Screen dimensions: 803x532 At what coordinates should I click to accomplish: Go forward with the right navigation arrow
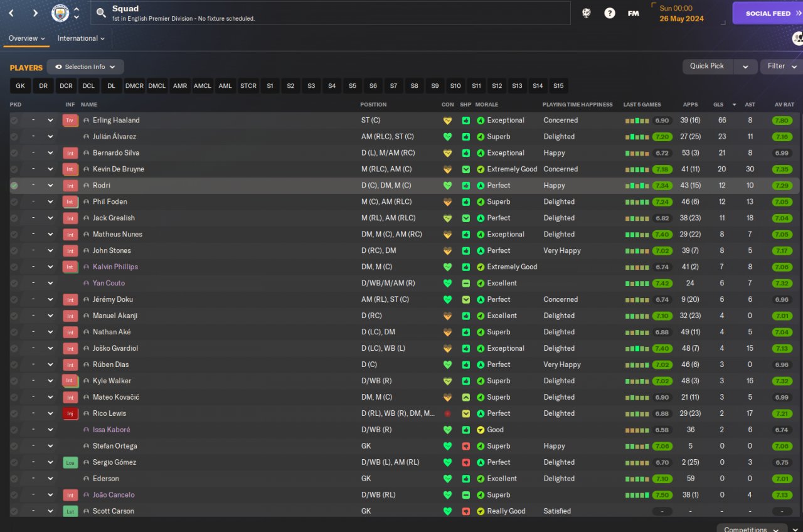point(35,13)
